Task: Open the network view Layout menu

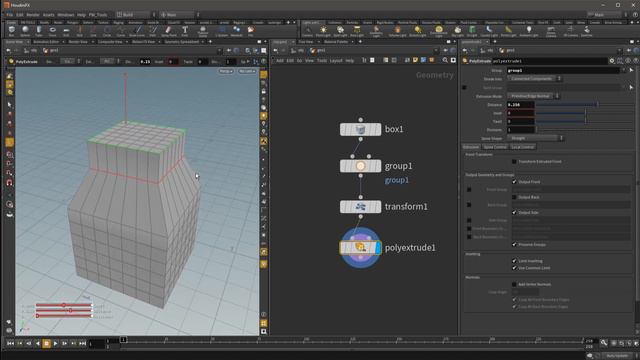Action: [336, 60]
